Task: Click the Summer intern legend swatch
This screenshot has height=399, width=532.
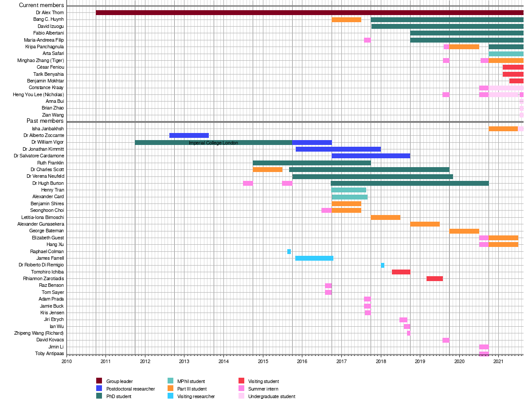Action: [241, 388]
